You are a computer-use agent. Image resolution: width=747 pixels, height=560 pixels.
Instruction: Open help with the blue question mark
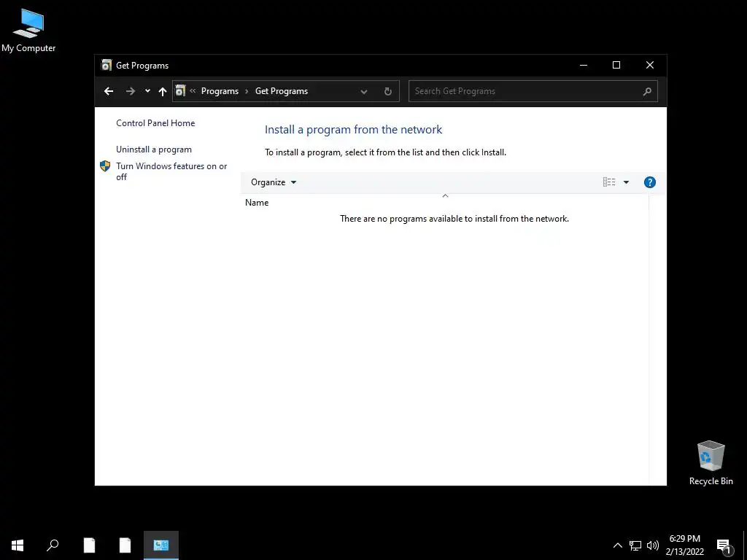[650, 182]
